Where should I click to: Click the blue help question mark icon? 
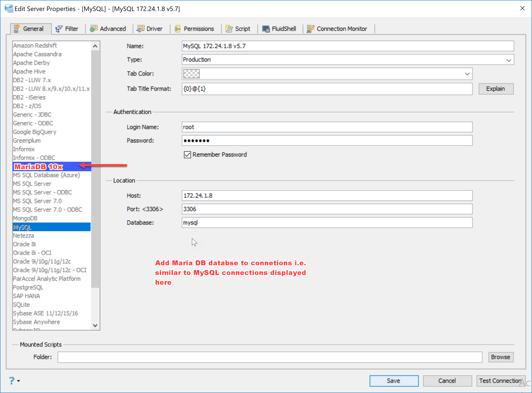coord(12,381)
